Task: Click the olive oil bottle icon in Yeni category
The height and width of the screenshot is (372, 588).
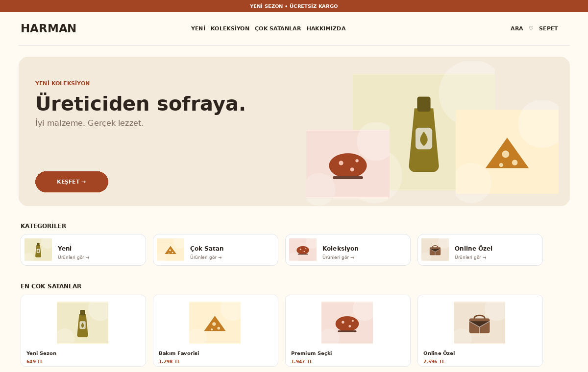Action: pyautogui.click(x=38, y=250)
